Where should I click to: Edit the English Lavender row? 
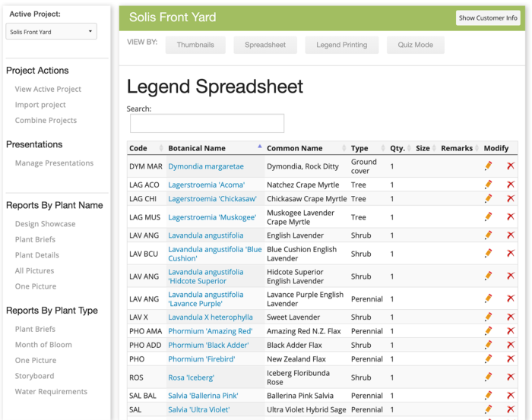pos(488,235)
